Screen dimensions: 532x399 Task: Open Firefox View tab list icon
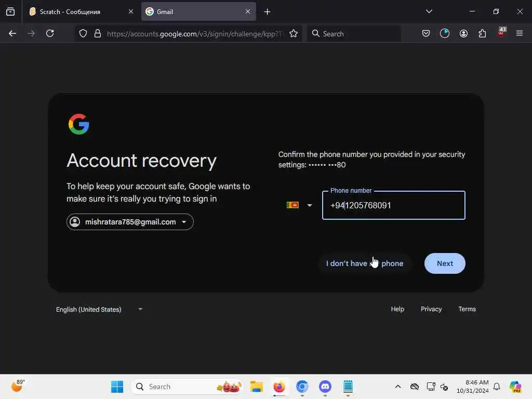click(10, 11)
